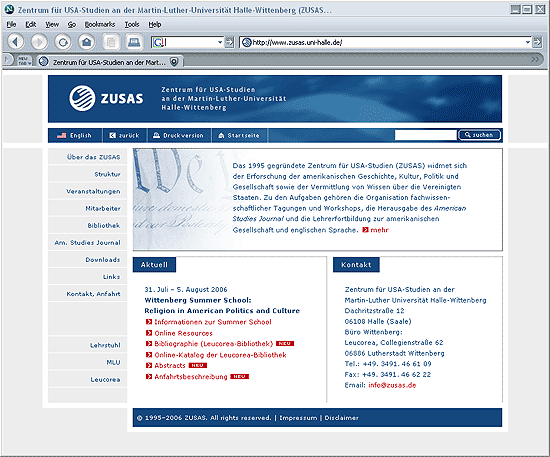This screenshot has height=457, width=550.
Task: Go forward with the Forward arrow button
Action: (39, 42)
